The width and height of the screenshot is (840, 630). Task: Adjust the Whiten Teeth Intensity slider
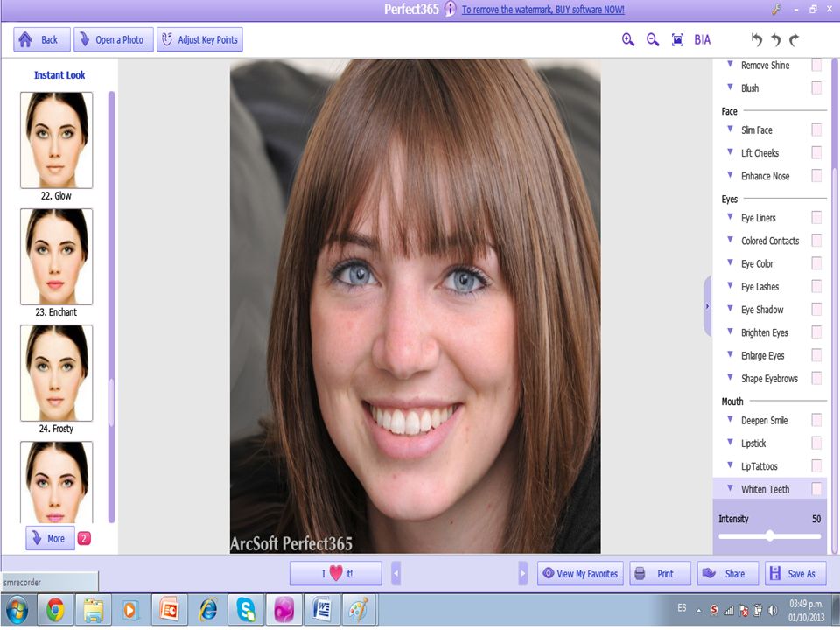coord(769,535)
